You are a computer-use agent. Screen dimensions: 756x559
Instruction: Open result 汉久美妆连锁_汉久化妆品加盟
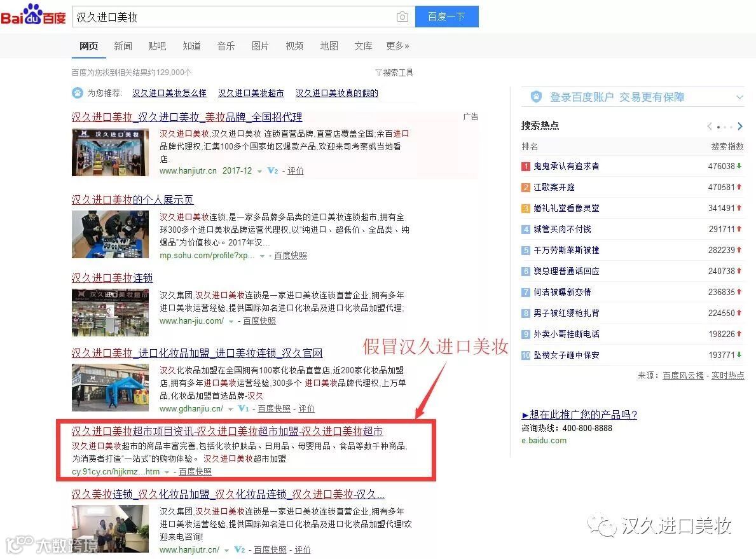pos(228,494)
